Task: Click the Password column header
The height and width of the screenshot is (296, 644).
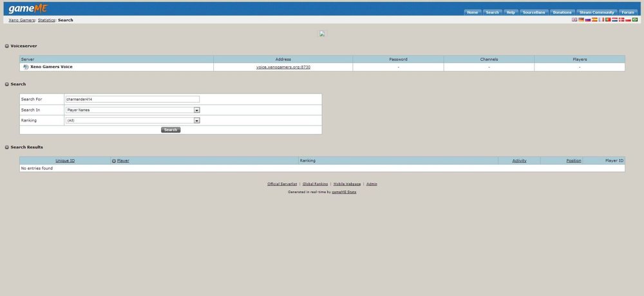Action: tap(399, 60)
